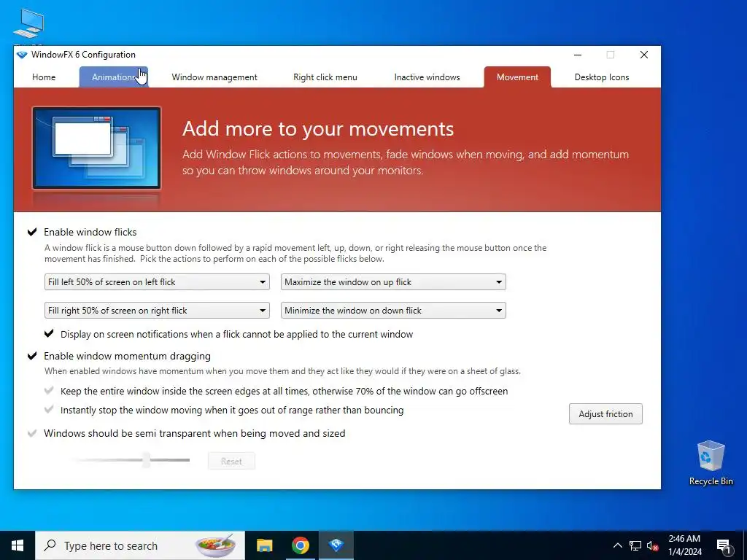Viewport: 747px width, 560px height.
Task: Toggle Enable window momentum dragging
Action: (32, 356)
